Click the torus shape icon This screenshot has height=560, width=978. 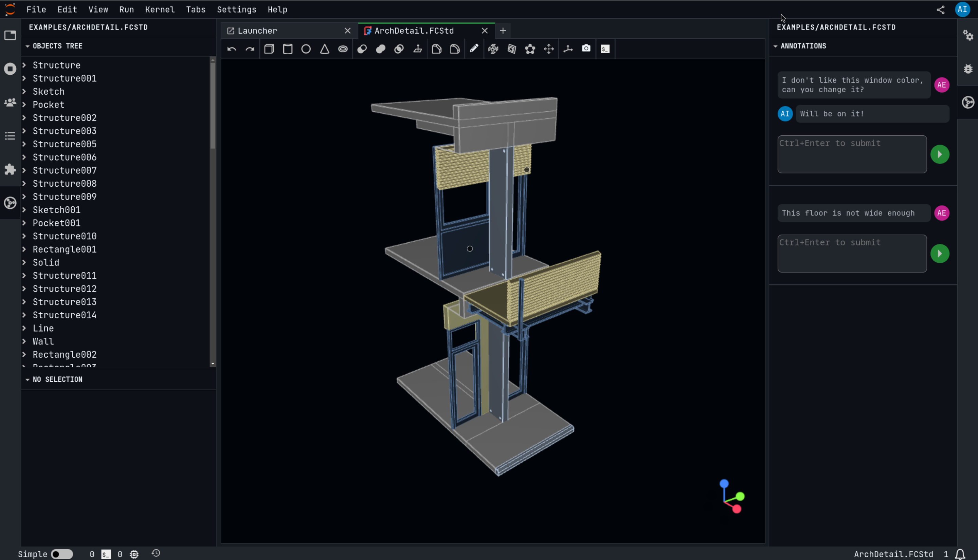tap(343, 49)
